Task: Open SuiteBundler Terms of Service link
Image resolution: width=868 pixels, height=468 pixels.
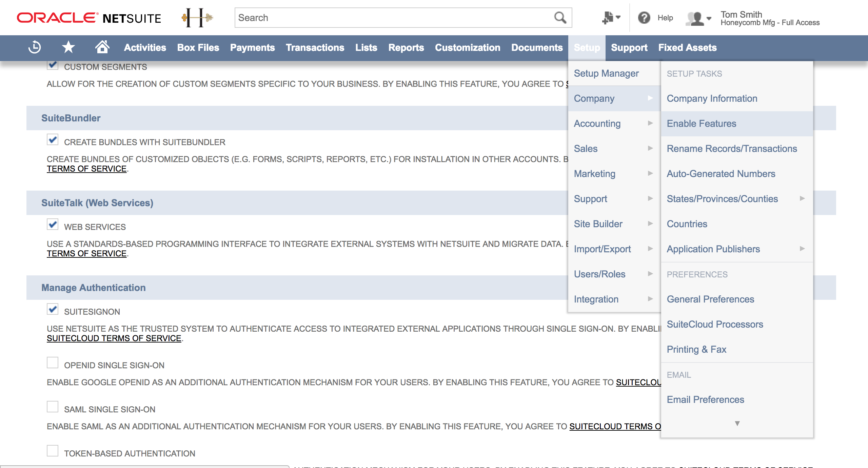Action: point(86,169)
